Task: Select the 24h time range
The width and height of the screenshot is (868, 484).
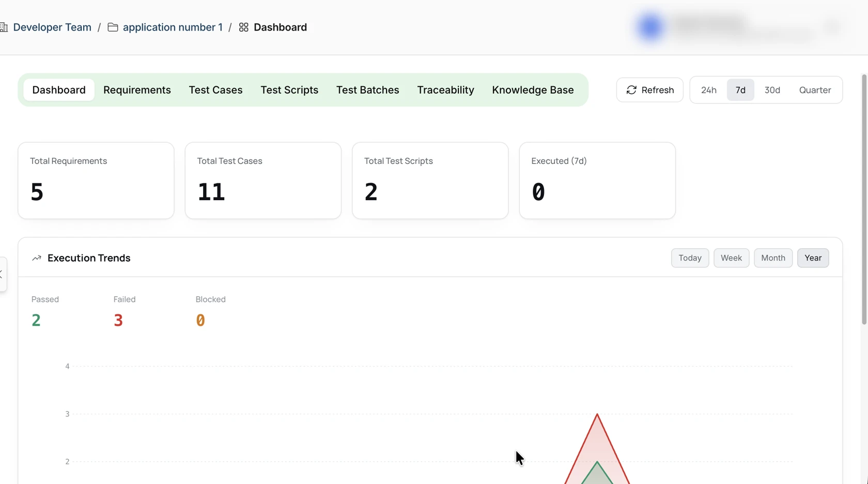Action: click(709, 90)
